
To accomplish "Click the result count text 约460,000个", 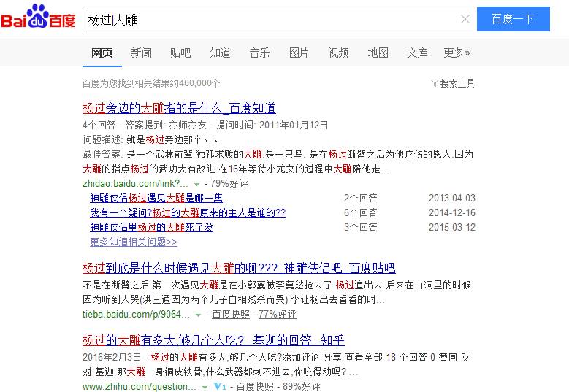I will point(195,83).
